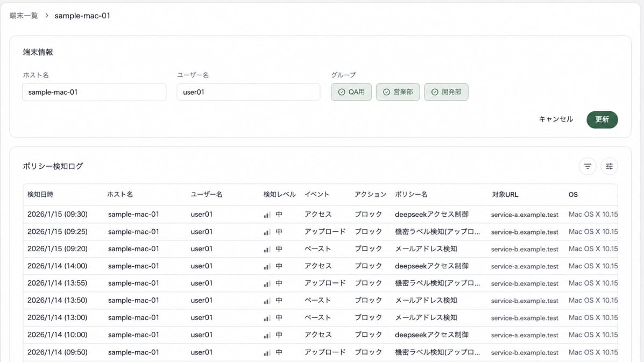This screenshot has width=644, height=362.
Task: Click level bar icon in 10:00 row
Action: tap(267, 335)
